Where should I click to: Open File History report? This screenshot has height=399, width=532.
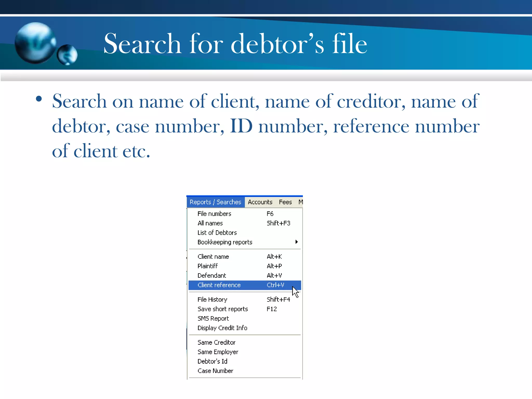(212, 300)
